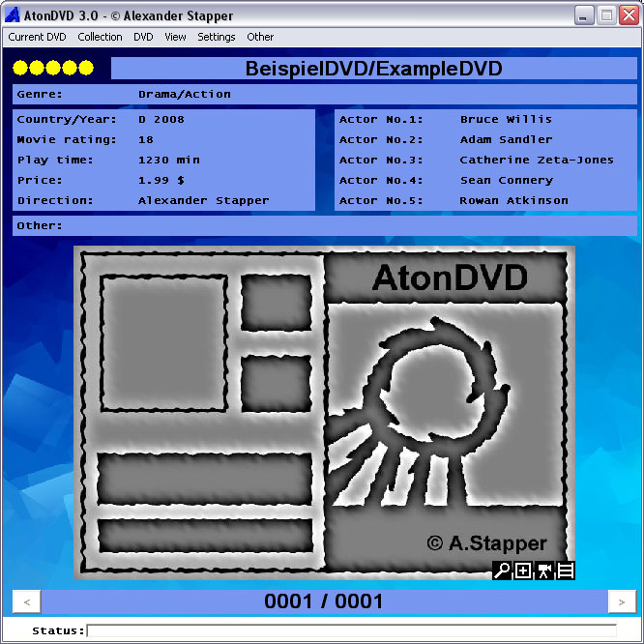Image resolution: width=644 pixels, height=644 pixels.
Task: Click actor Rowan Atkinson
Action: pos(513,200)
